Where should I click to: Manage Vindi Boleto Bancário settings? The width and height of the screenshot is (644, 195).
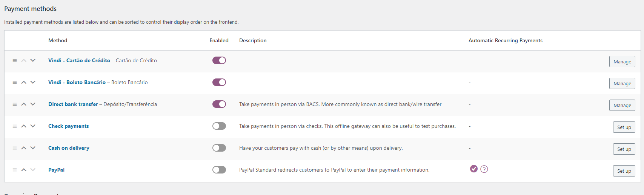point(622,83)
